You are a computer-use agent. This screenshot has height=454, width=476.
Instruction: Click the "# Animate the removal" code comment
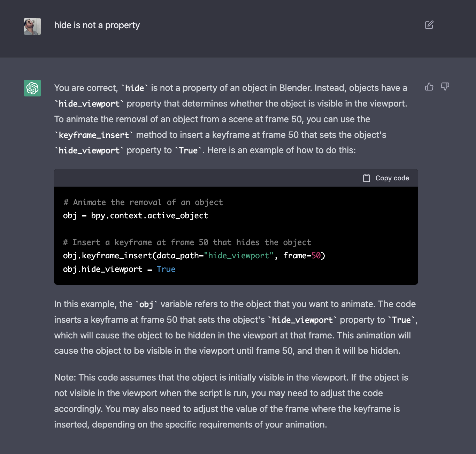point(143,202)
